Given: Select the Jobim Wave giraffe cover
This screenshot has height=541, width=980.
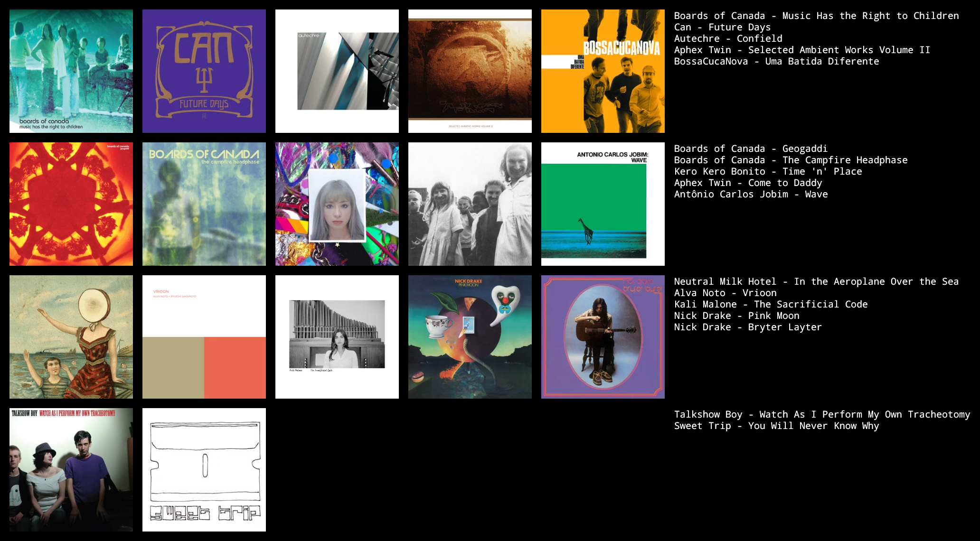Looking at the screenshot, I should 603,204.
